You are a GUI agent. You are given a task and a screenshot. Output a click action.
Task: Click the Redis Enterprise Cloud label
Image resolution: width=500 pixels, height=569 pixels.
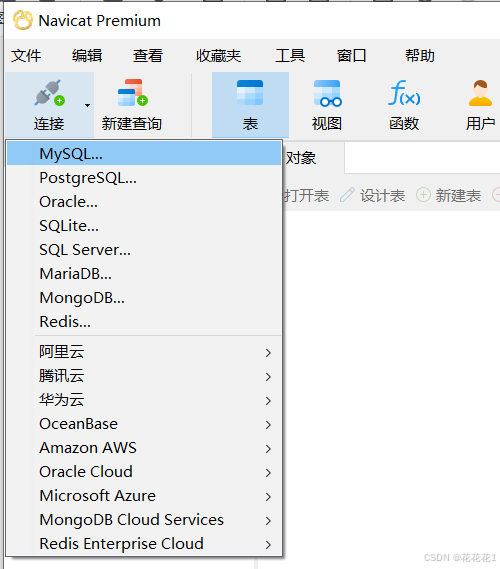point(121,544)
